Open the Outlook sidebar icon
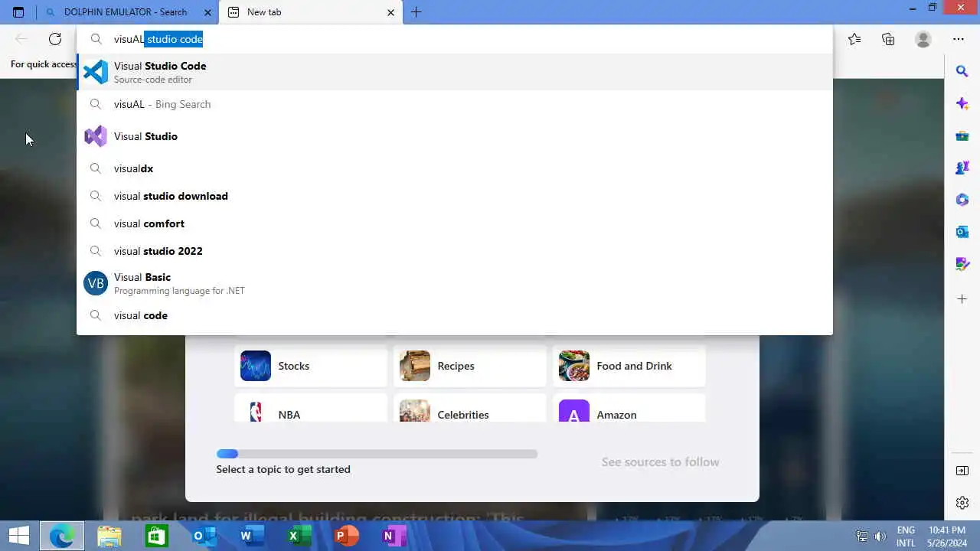 pyautogui.click(x=962, y=232)
